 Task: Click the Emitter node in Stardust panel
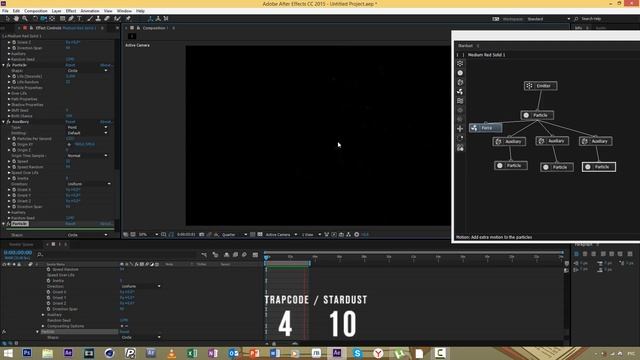(x=540, y=86)
